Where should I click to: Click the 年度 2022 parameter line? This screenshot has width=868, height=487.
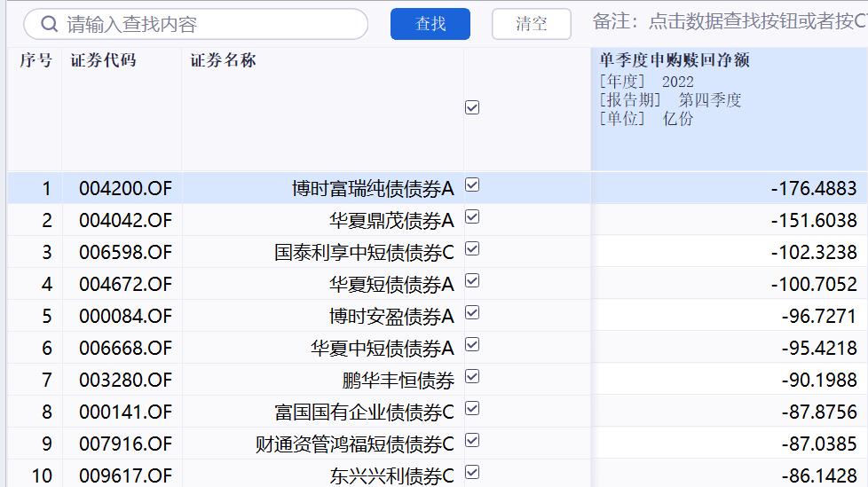pyautogui.click(x=647, y=82)
